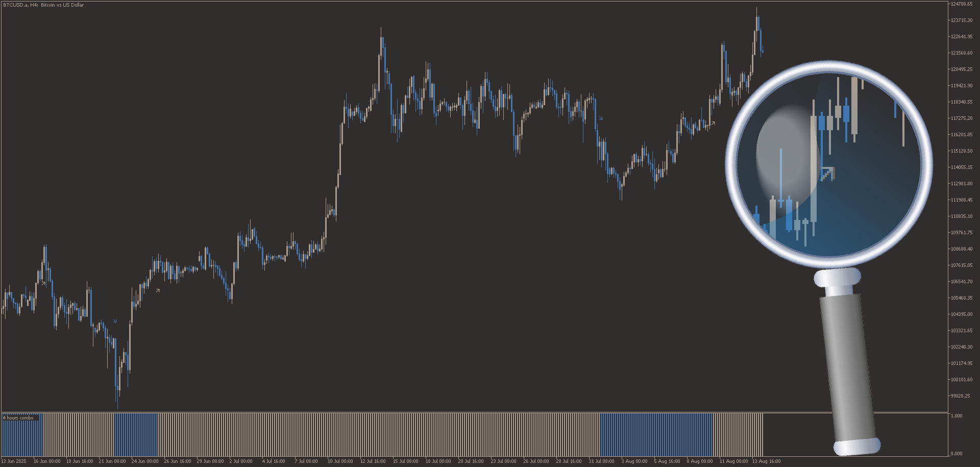This screenshot has width=980, height=467.
Task: Click the 115128.50 price label
Action: [x=962, y=151]
